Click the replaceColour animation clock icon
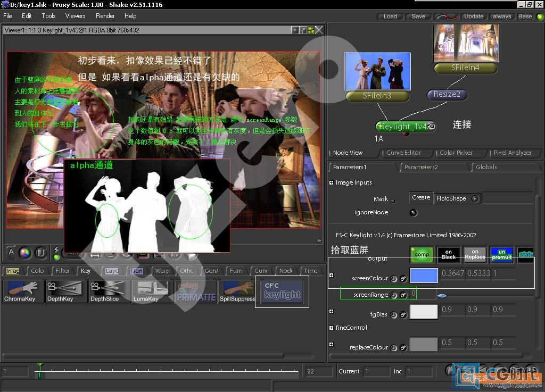The width and height of the screenshot is (545, 392). click(x=394, y=347)
